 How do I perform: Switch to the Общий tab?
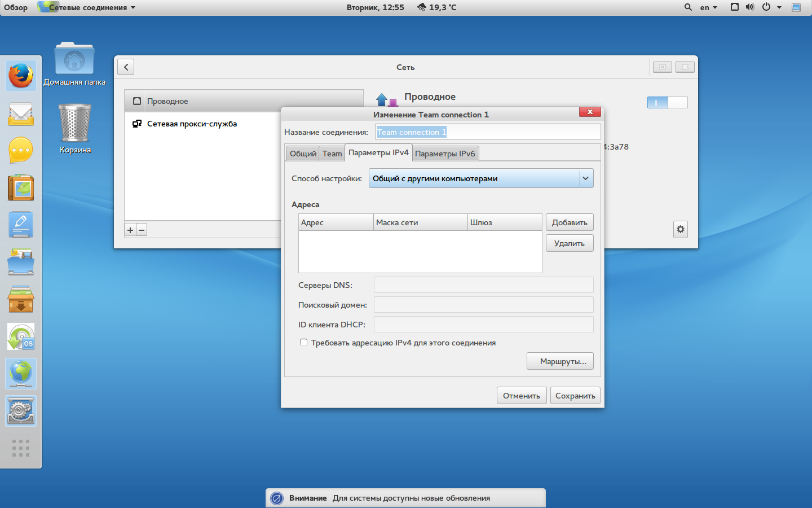pos(303,154)
